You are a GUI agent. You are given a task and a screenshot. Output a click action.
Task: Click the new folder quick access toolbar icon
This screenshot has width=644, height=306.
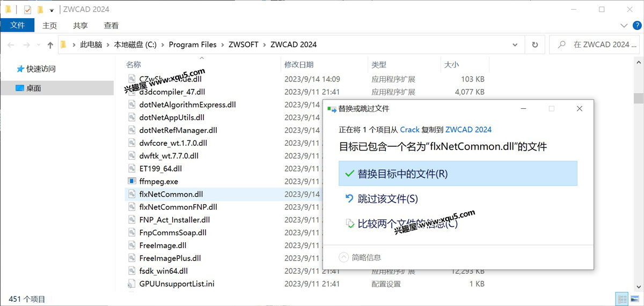40,10
